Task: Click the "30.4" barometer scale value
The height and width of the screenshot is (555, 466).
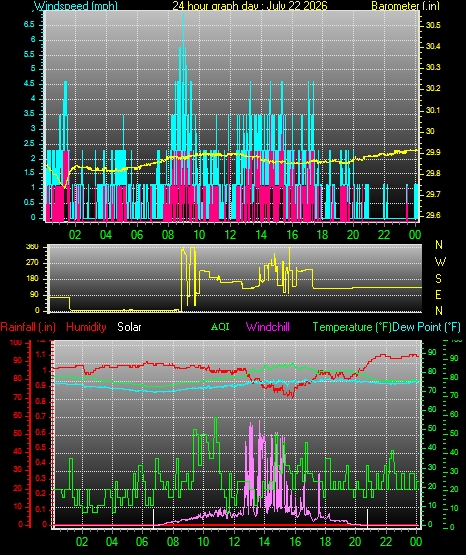Action: pyautogui.click(x=433, y=46)
